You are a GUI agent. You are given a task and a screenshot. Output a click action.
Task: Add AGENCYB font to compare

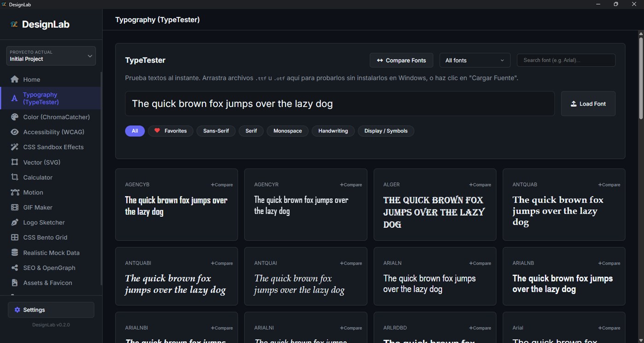[x=222, y=185]
